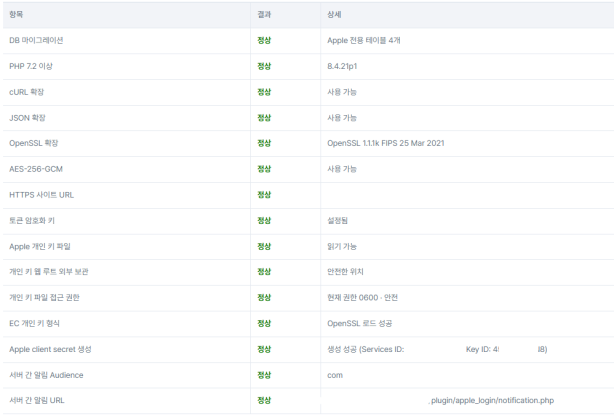
Task: Click the 항목 column header
Action: (x=16, y=14)
